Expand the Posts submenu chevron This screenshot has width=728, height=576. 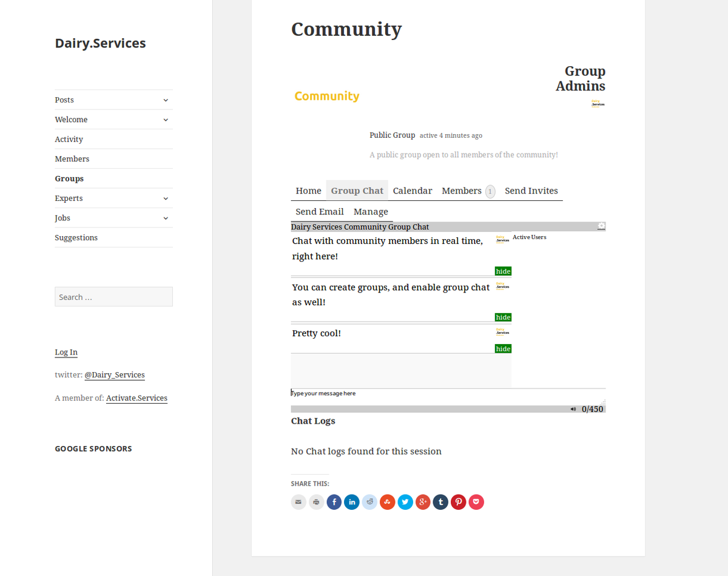click(x=166, y=100)
